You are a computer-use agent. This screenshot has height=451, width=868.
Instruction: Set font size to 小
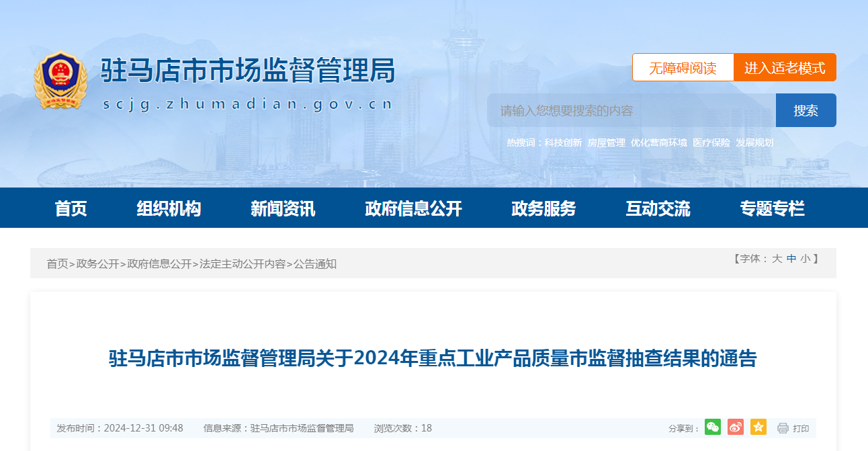tap(805, 259)
